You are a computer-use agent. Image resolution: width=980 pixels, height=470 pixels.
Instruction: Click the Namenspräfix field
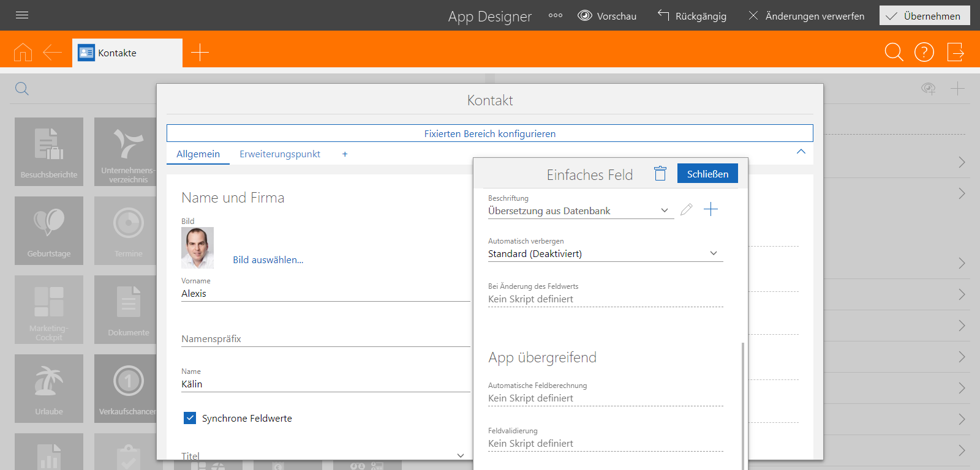[326, 339]
